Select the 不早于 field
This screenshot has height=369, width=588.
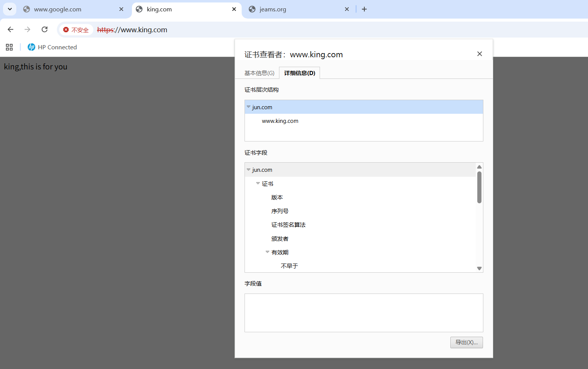360,266
